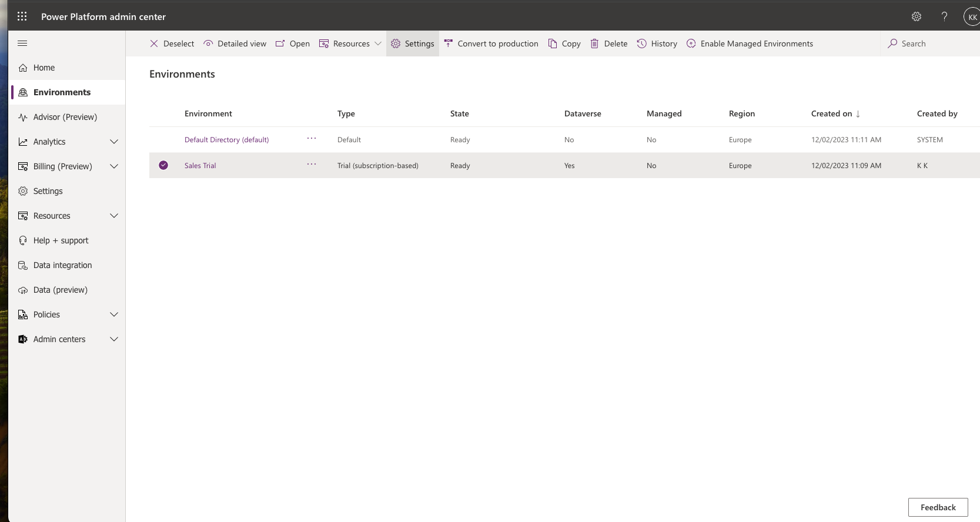Click Open in the command bar

(293, 43)
